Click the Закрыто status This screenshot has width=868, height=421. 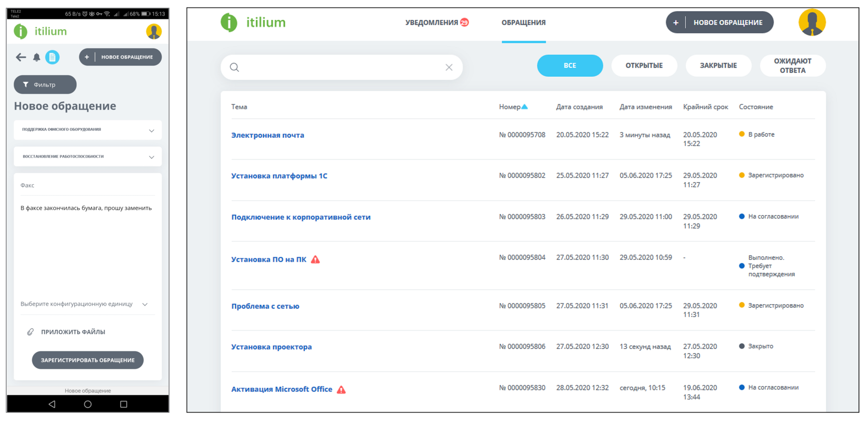pos(756,346)
